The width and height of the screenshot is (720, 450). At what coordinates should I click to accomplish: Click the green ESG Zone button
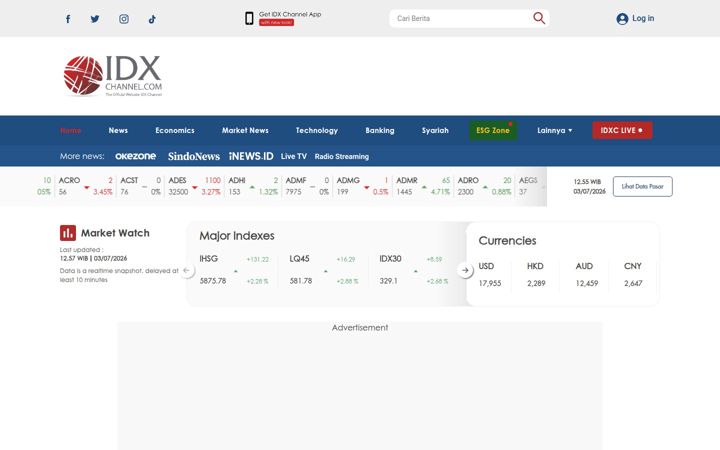[493, 130]
